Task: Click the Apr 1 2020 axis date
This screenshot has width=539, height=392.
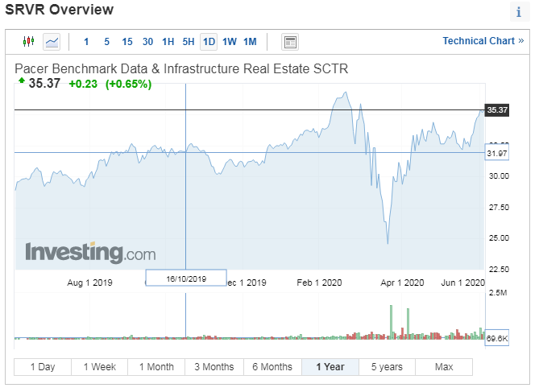Action: tap(402, 283)
